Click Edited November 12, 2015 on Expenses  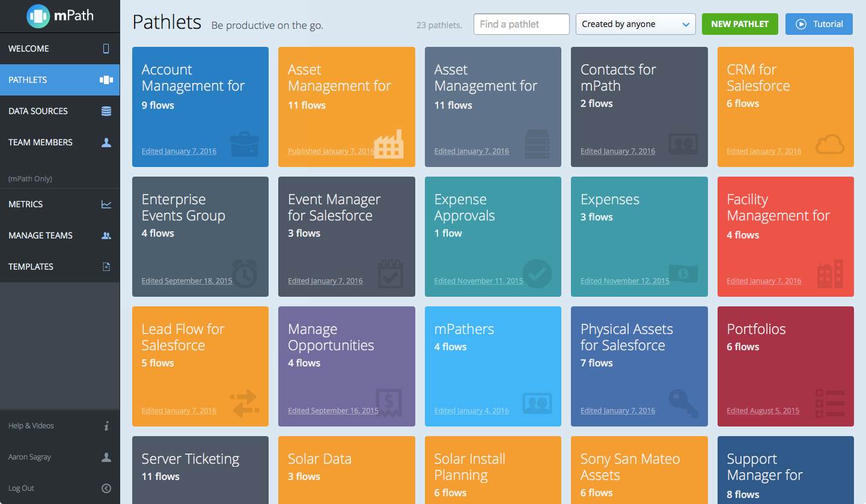point(625,281)
